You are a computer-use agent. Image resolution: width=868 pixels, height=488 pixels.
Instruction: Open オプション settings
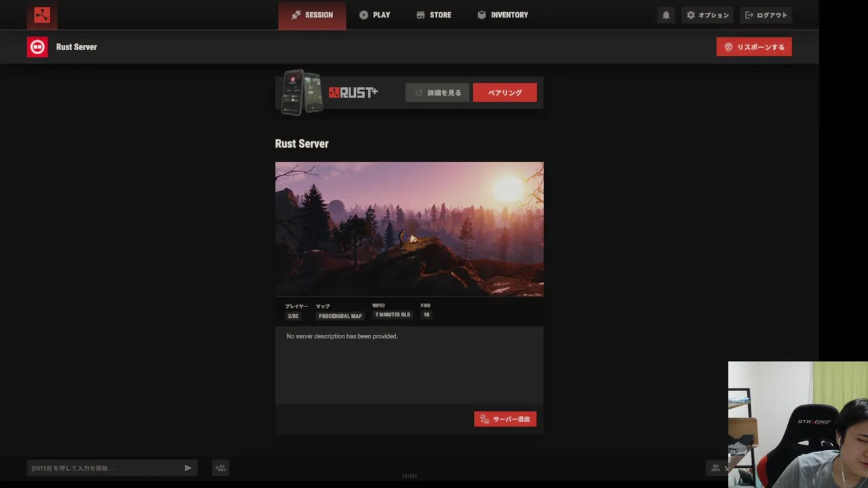[707, 15]
